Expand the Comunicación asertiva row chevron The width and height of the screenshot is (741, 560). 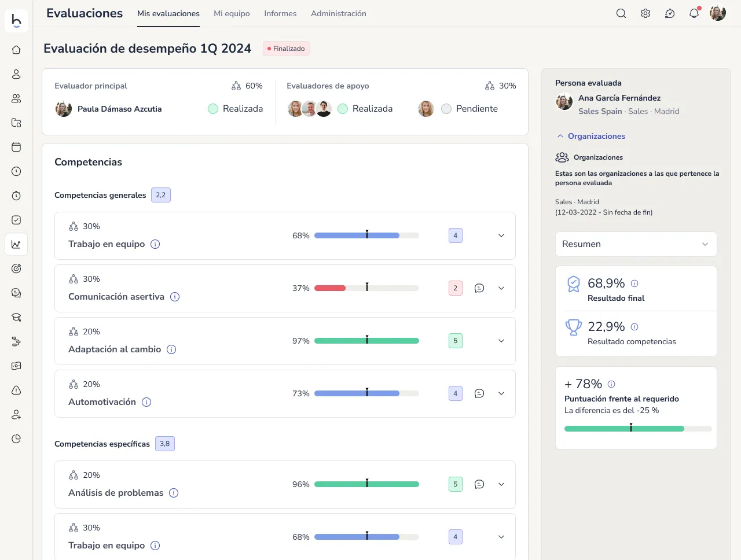[x=501, y=288]
